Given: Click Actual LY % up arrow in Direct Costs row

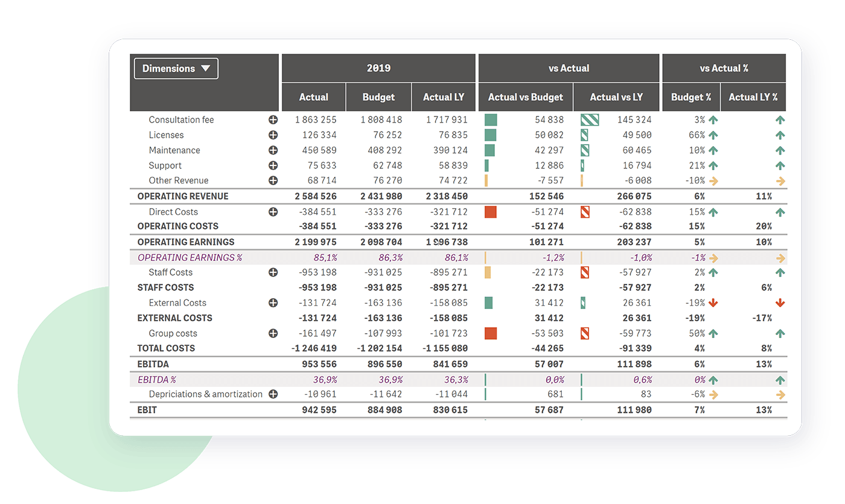Looking at the screenshot, I should (x=780, y=212).
